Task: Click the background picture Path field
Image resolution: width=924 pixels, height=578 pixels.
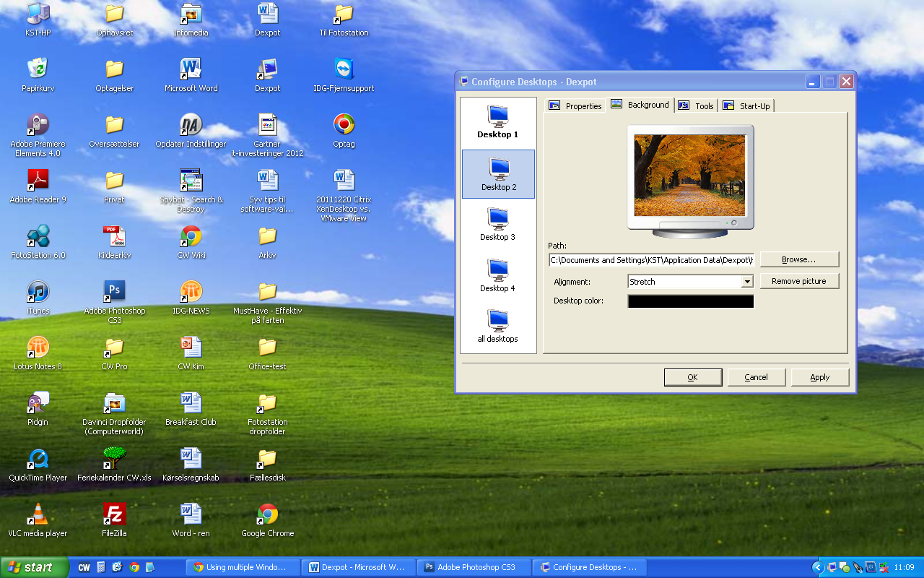Action: [x=651, y=260]
